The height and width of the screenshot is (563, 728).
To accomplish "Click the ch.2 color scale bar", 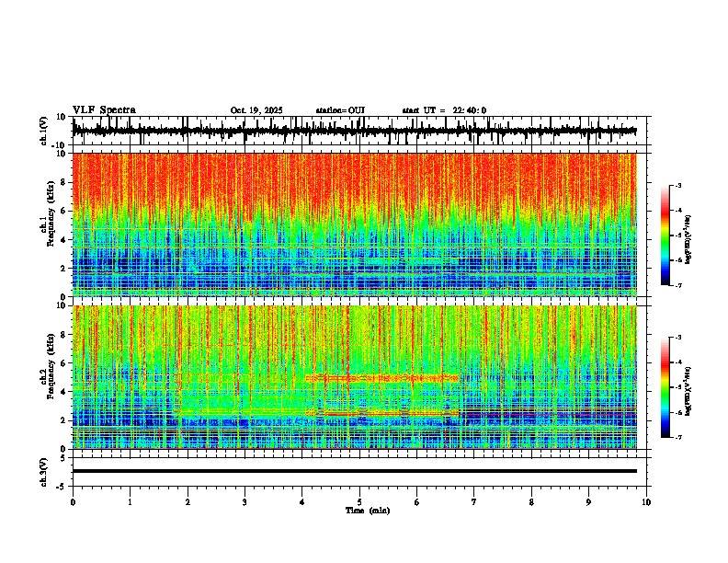I will [x=665, y=387].
